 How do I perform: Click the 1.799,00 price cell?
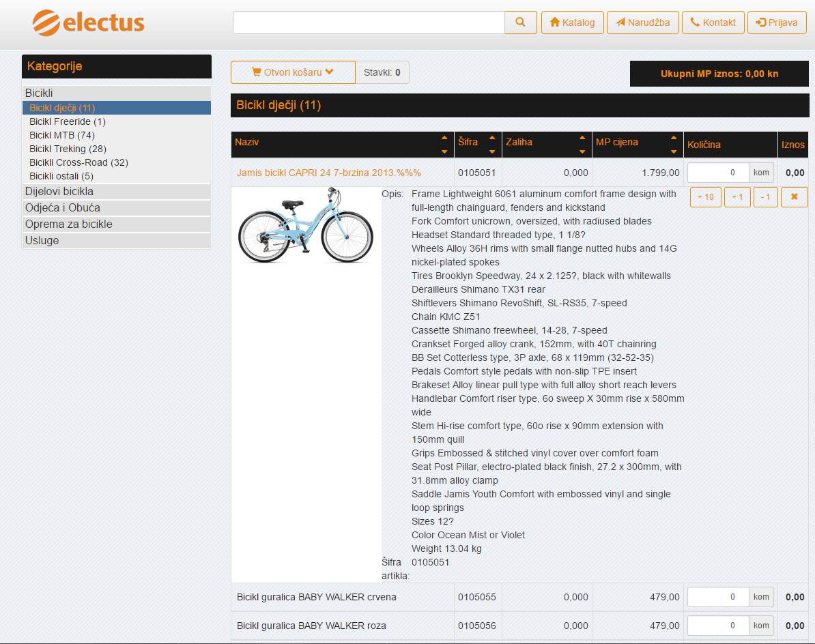point(638,173)
